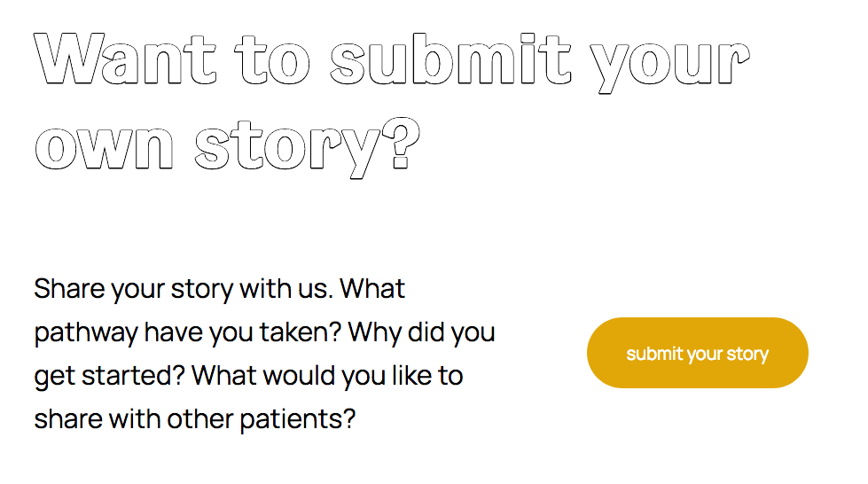Click the word 'patients?' ending the paragraph

(x=297, y=420)
